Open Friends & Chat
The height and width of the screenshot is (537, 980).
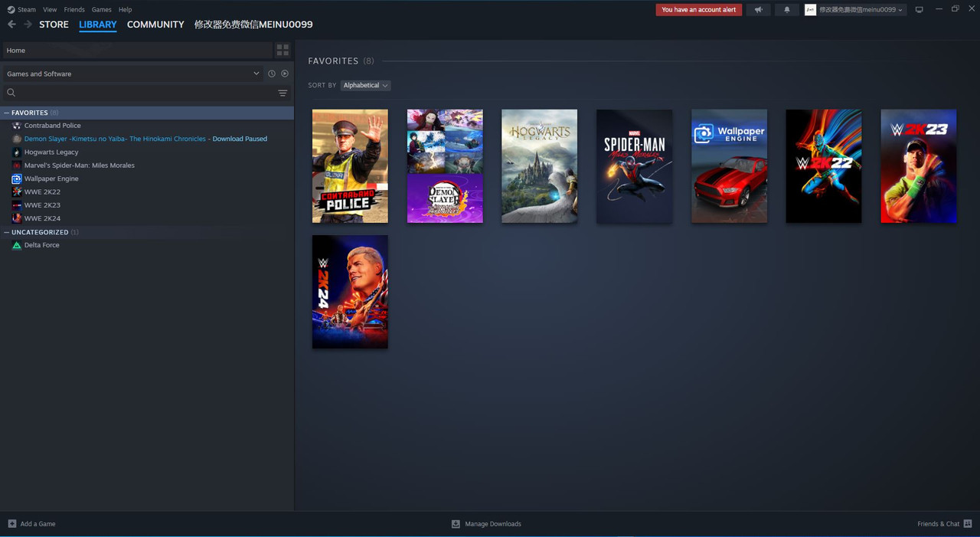tap(939, 524)
